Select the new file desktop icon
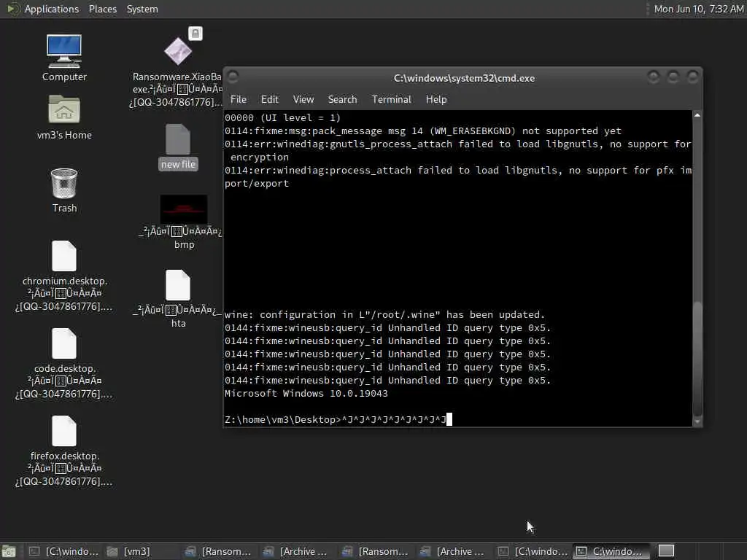Screen dimensions: 747x560 (x=178, y=147)
